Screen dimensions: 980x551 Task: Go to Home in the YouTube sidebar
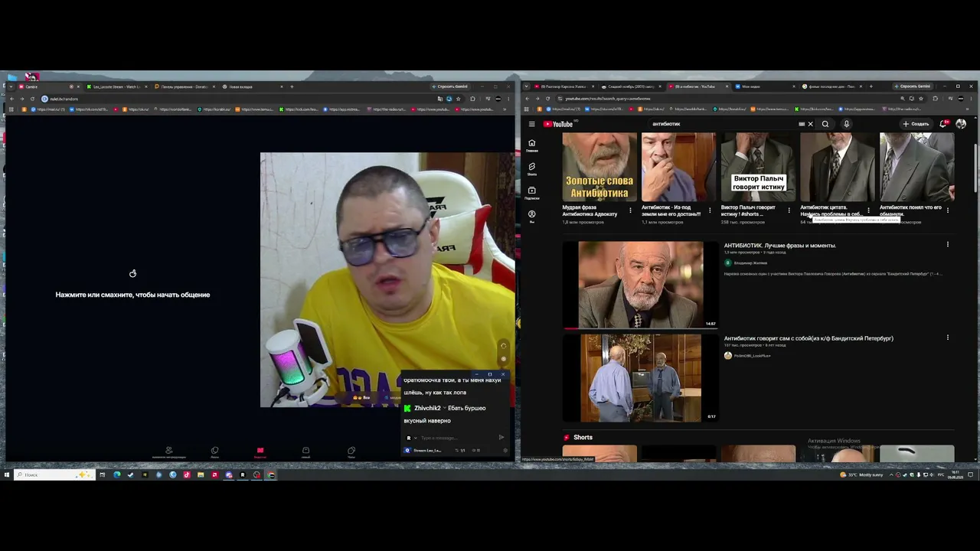click(x=532, y=145)
